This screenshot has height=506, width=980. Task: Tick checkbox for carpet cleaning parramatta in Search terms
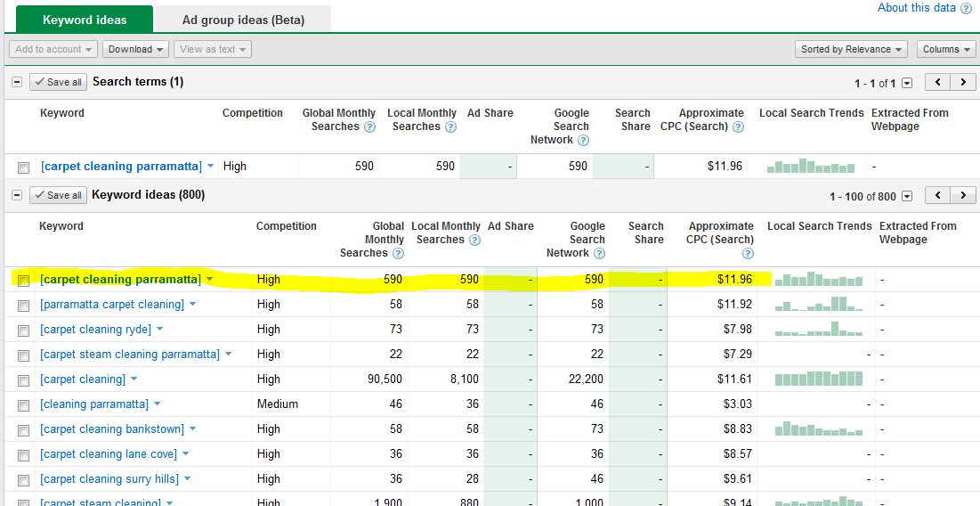pyautogui.click(x=24, y=167)
